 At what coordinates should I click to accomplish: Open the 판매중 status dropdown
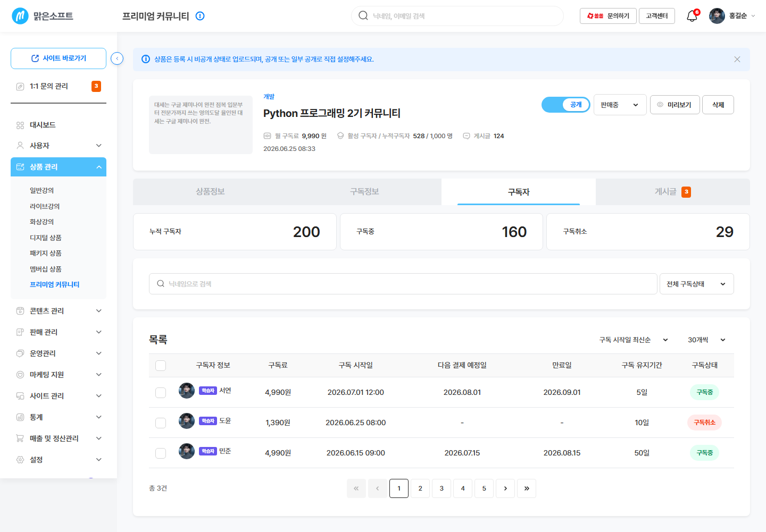point(620,105)
